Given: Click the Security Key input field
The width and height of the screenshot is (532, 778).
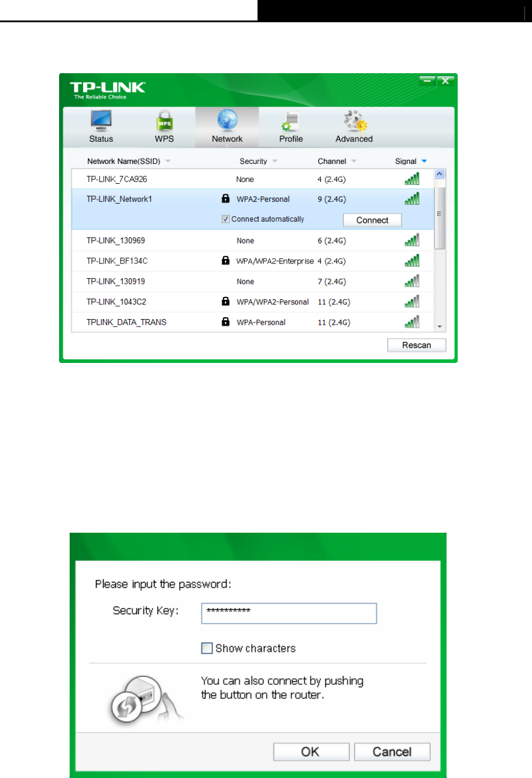Looking at the screenshot, I should 289,614.
